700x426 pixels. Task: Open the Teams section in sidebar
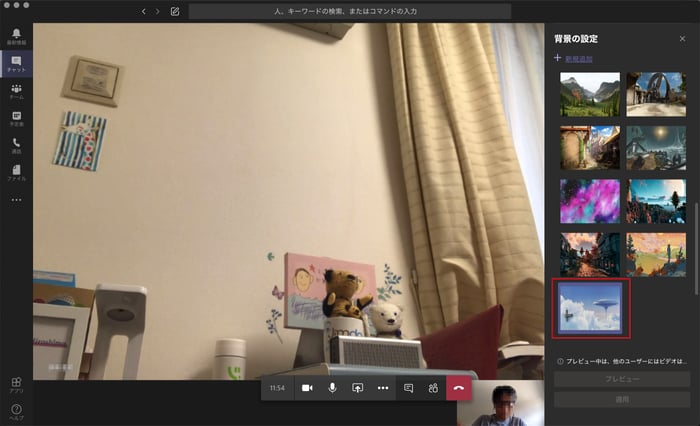(x=16, y=91)
